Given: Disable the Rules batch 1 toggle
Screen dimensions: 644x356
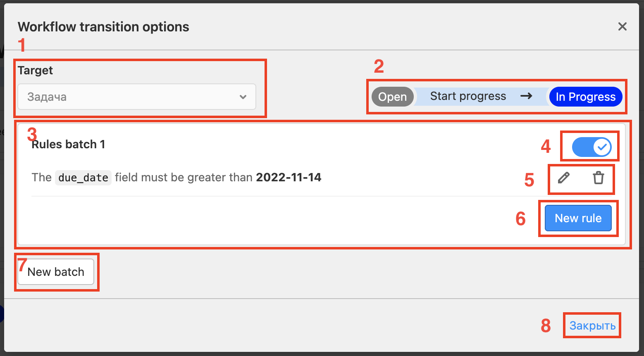Looking at the screenshot, I should [592, 147].
